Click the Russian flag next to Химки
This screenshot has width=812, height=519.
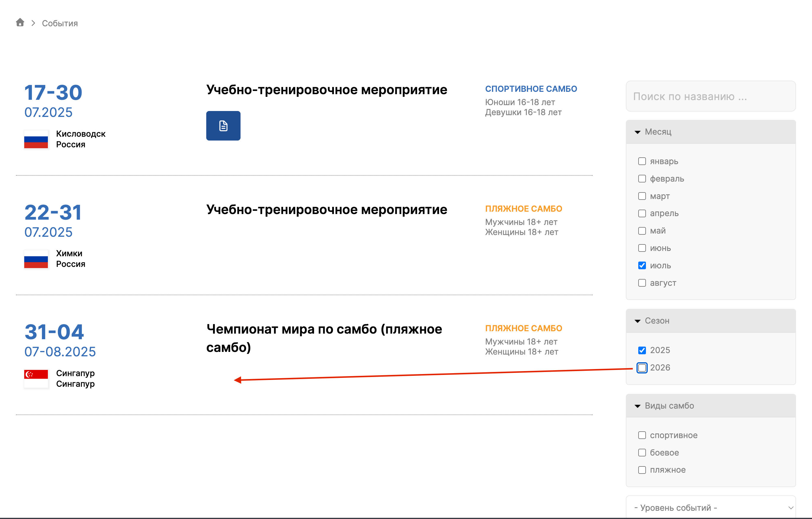(x=36, y=259)
